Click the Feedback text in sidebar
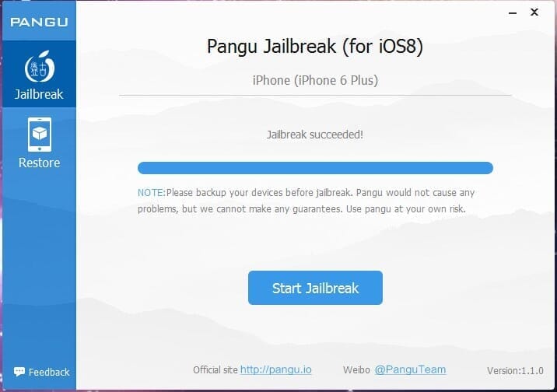This screenshot has width=557, height=392. (x=49, y=372)
